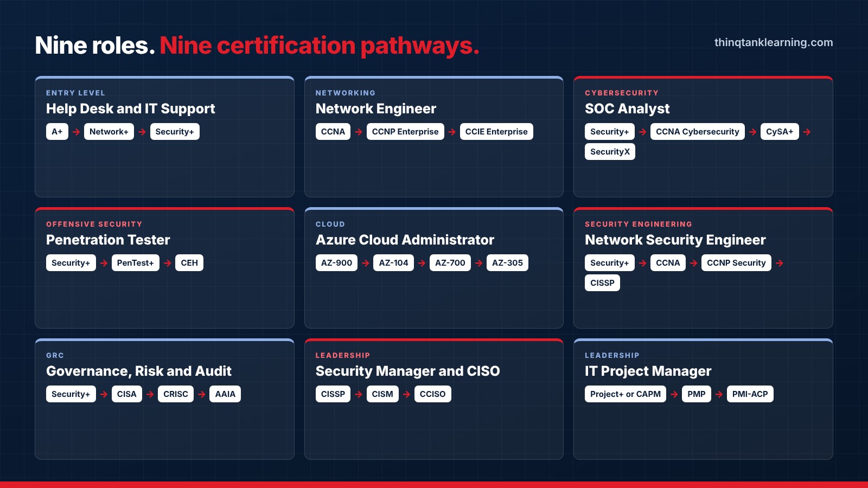The width and height of the screenshot is (868, 488).
Task: Click the Help Desk and IT Support title
Action: [131, 109]
